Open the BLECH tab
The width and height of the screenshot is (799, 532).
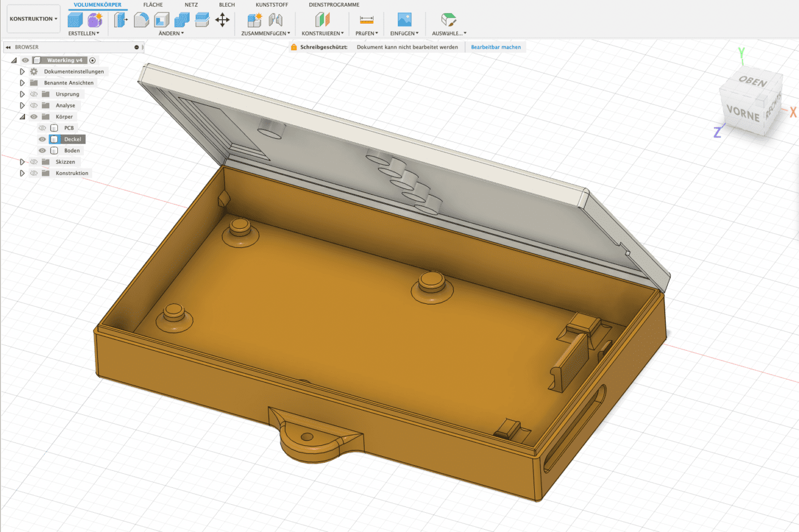[227, 5]
